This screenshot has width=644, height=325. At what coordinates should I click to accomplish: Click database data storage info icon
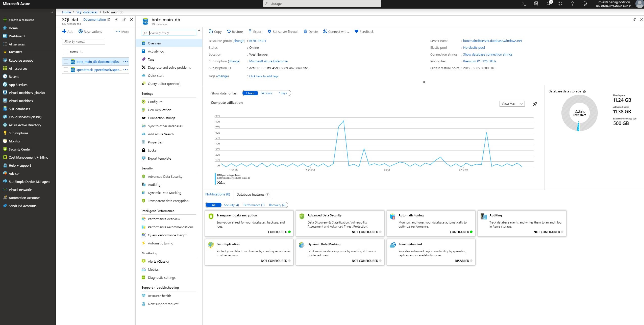[x=584, y=92]
